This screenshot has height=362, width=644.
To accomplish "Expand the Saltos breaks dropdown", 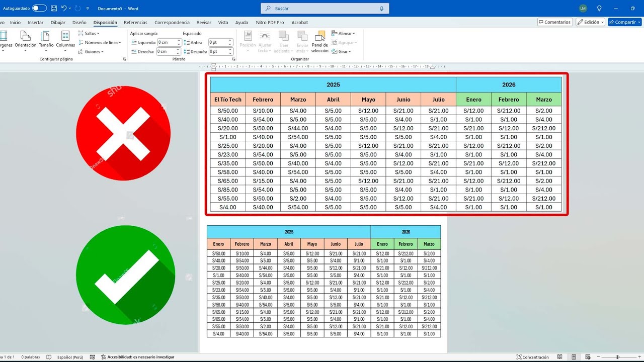I will click(x=89, y=34).
